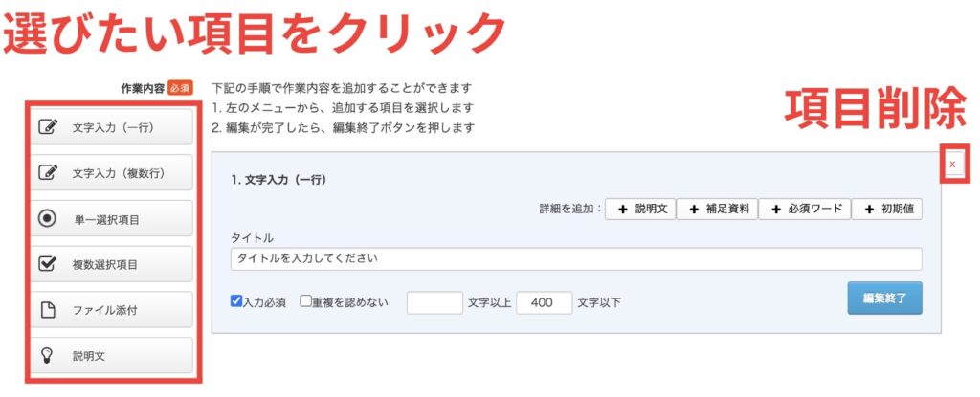Screen dimensions: 980x397
Task: Click the maximum character field showing 400
Action: tap(544, 302)
